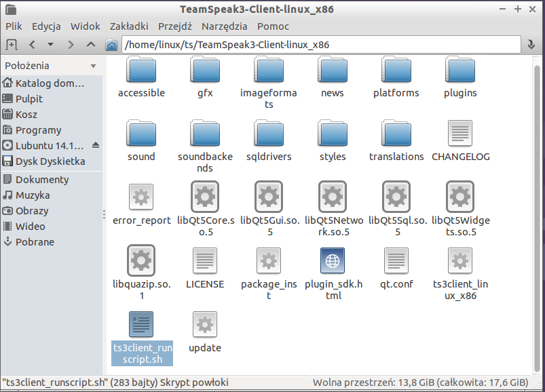Expand the Położenia side pane dropdown

click(x=93, y=66)
